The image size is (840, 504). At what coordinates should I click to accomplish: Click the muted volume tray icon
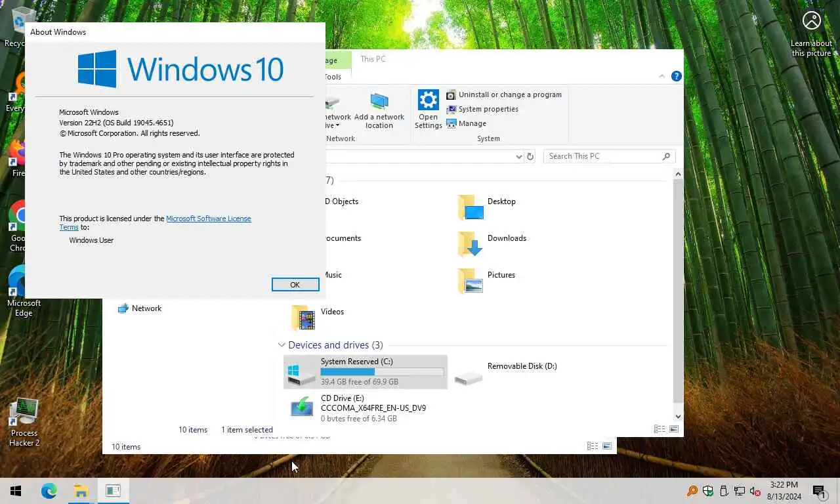pyautogui.click(x=755, y=491)
